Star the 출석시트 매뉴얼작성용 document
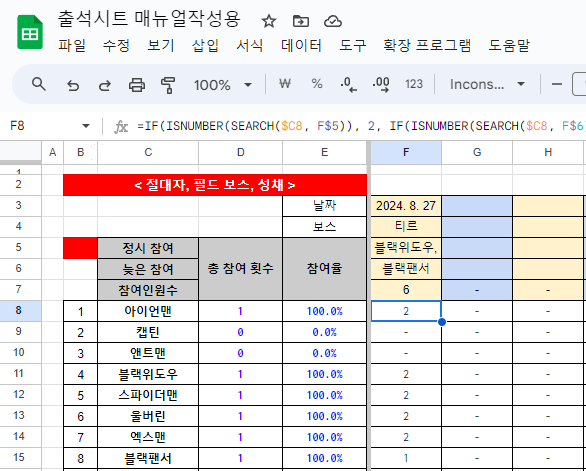Viewport: 586px width, 471px height. click(x=269, y=21)
